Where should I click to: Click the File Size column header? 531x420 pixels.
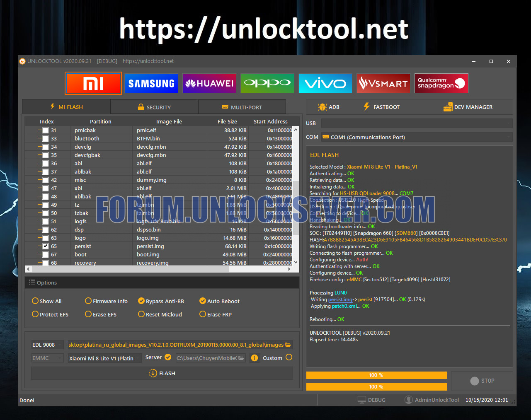pyautogui.click(x=228, y=121)
